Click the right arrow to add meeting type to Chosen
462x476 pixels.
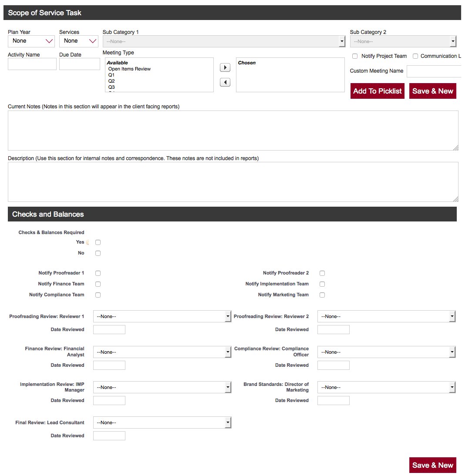coord(225,68)
